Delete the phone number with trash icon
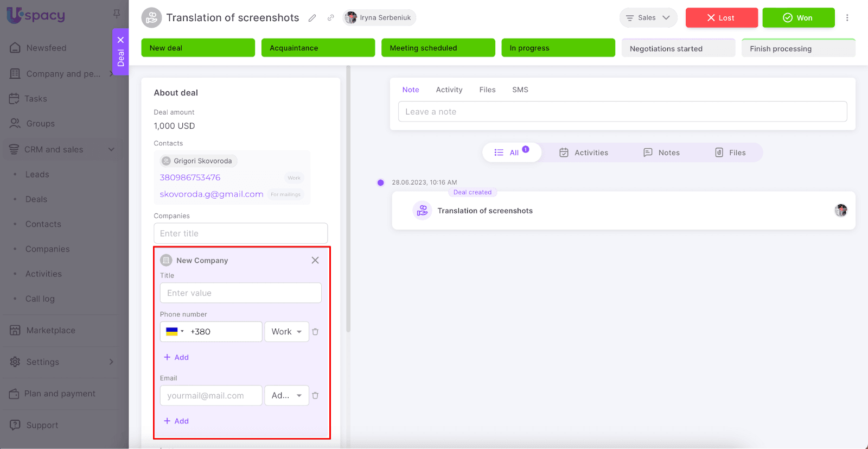The image size is (868, 449). 315,332
